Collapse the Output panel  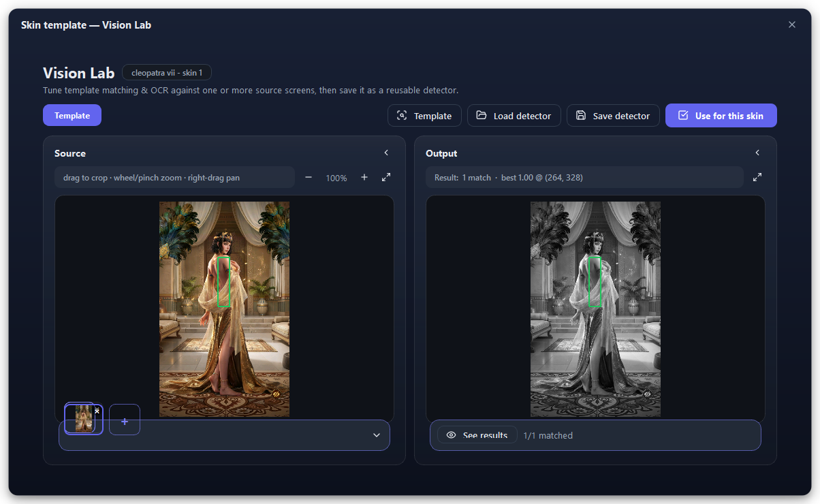coord(757,153)
